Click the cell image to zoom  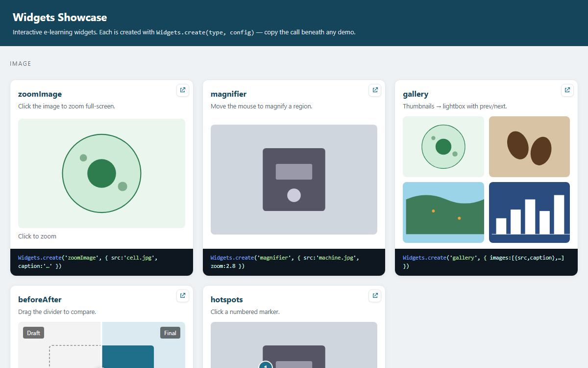click(x=101, y=173)
